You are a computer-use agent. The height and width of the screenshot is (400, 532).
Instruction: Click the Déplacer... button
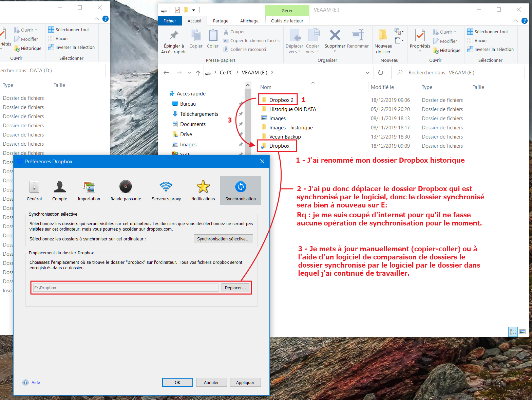coord(235,288)
